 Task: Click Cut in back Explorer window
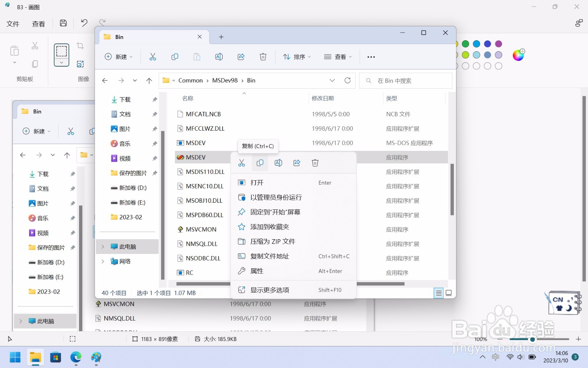[71, 131]
